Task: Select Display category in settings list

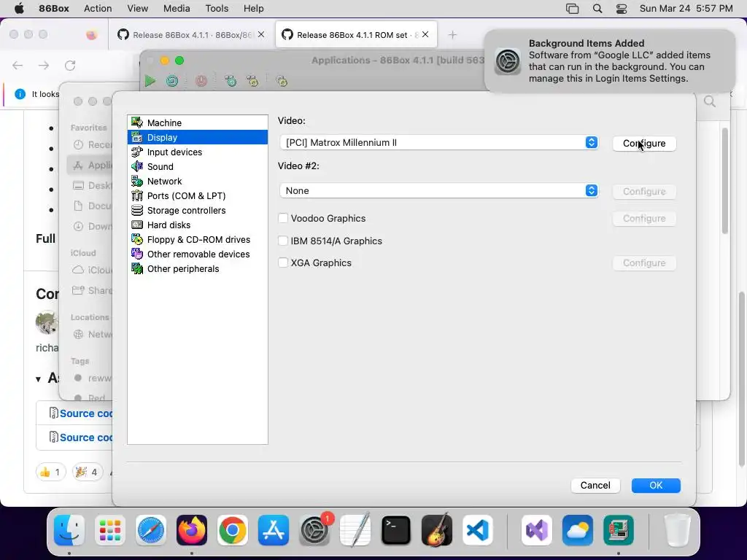Action: click(197, 137)
